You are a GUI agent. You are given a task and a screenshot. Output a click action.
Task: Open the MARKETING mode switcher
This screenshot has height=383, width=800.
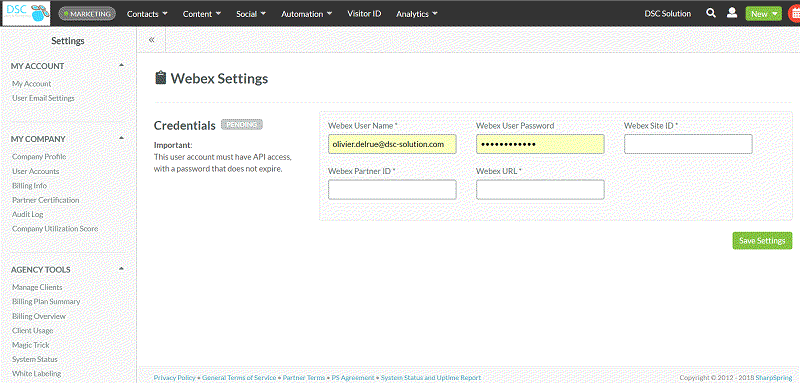pyautogui.click(x=87, y=14)
